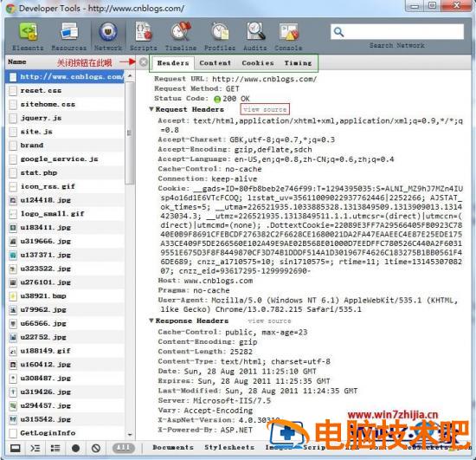This screenshot has height=460, width=476.
Task: Toggle dock to main window
Action: click(x=16, y=448)
